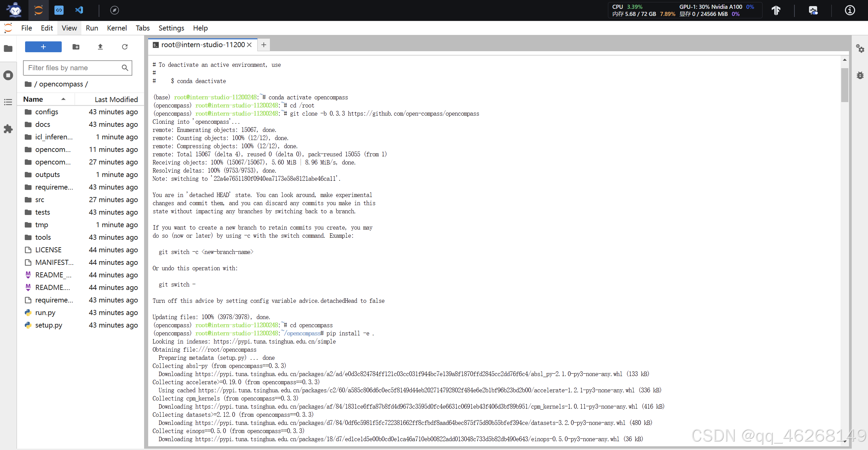Open the property inspector gears icon
The image size is (868, 450).
860,48
